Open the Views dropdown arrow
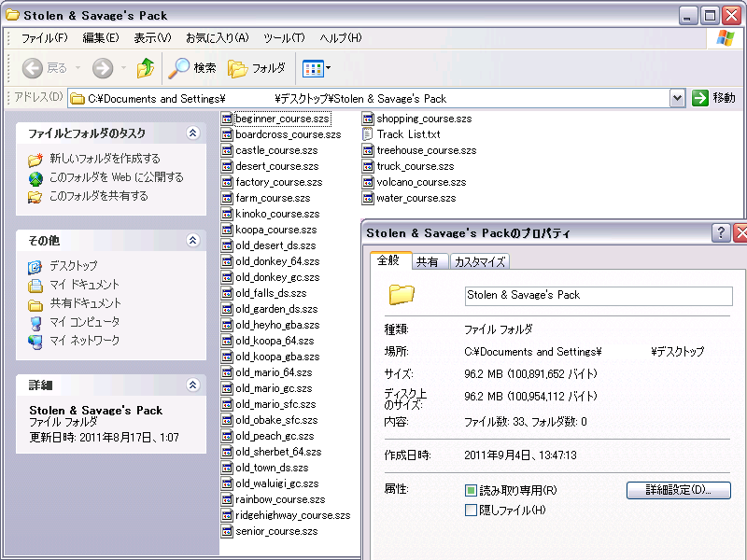747x560 pixels. 329,68
